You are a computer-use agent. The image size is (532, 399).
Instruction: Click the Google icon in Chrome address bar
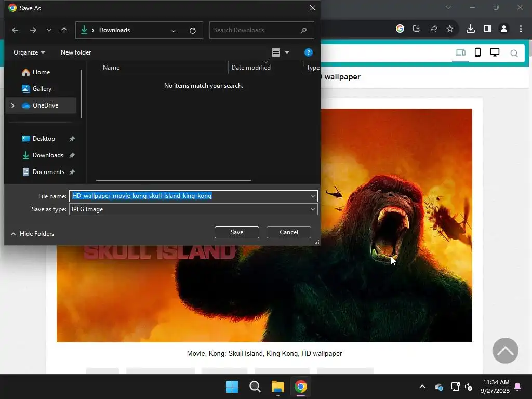[400, 29]
